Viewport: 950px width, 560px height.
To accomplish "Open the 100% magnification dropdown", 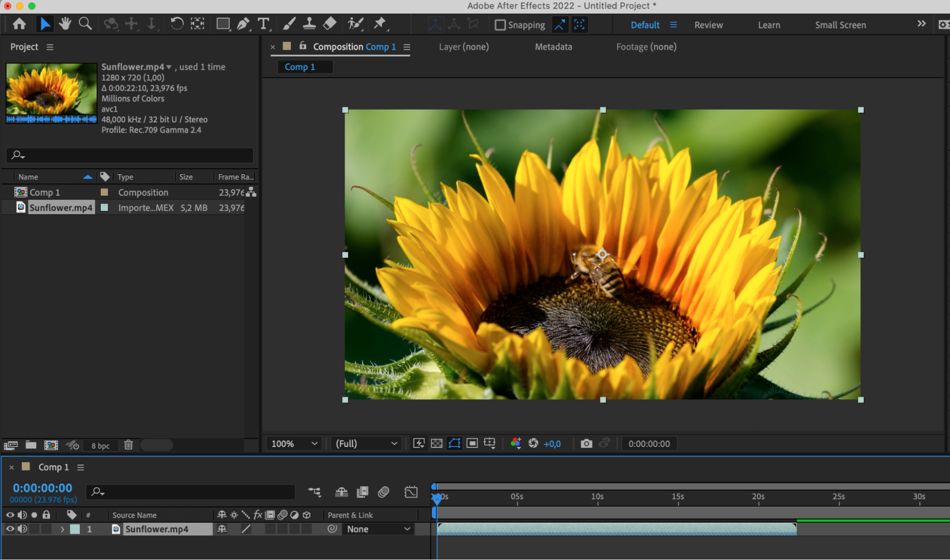I will 294,444.
